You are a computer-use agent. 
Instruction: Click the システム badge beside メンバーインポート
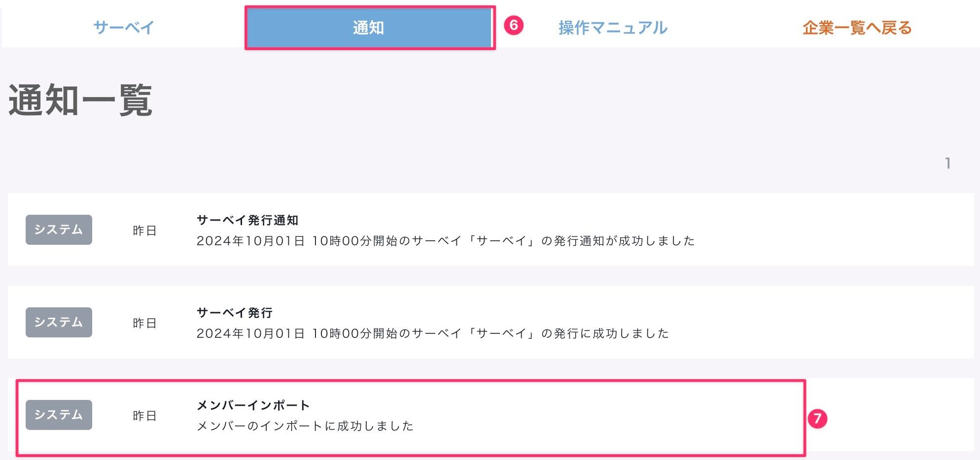(59, 415)
